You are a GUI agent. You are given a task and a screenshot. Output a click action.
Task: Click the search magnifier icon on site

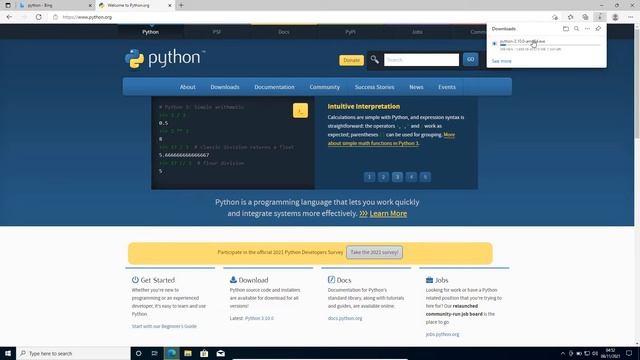(x=374, y=60)
